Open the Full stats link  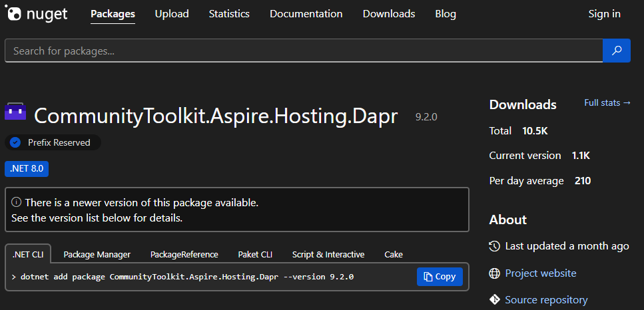pyautogui.click(x=607, y=103)
